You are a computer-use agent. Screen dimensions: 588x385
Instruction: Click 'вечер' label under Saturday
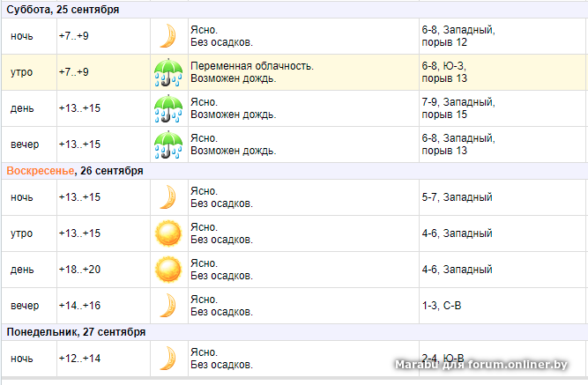[25, 144]
